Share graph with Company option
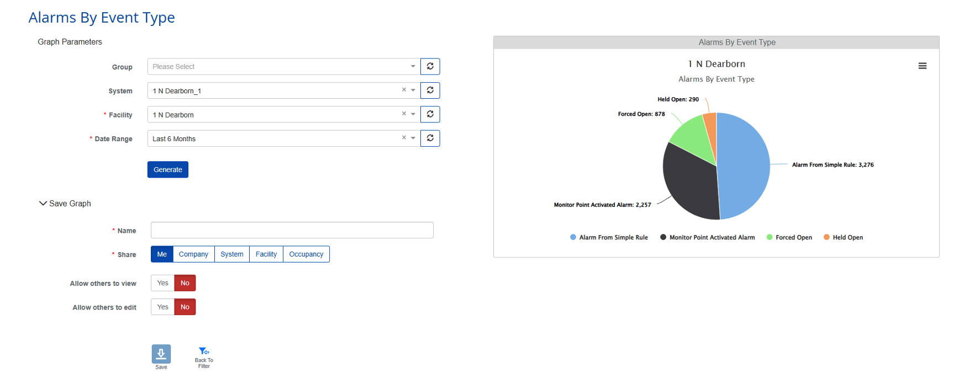The image size is (980, 384). click(x=193, y=254)
